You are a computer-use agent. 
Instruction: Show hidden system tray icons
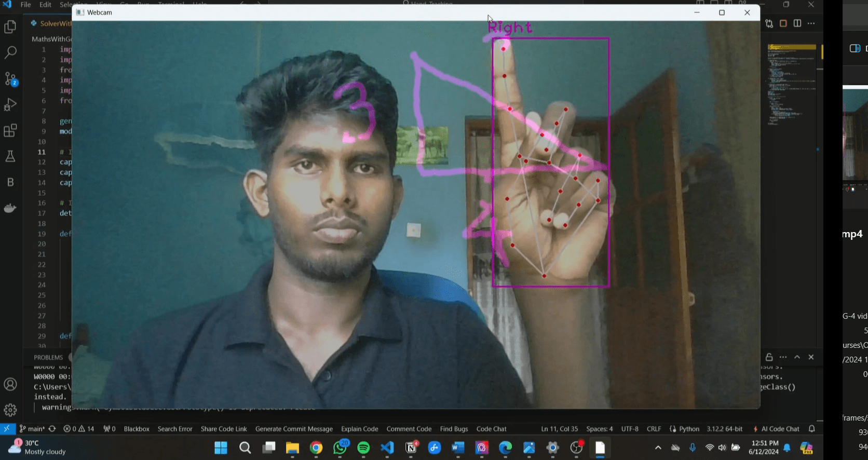(x=658, y=448)
